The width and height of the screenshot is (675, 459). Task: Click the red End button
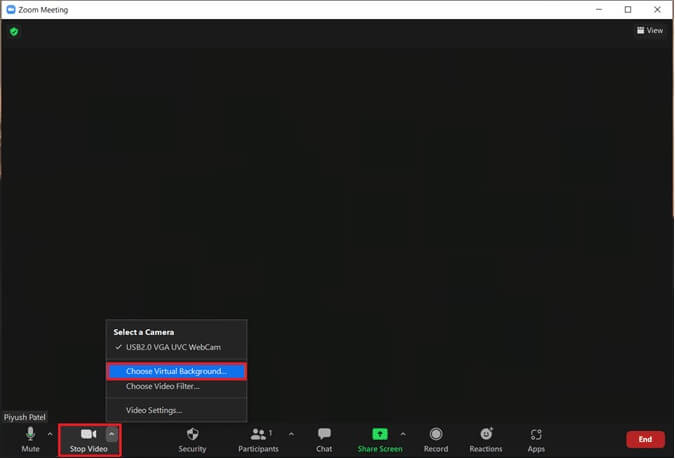click(x=645, y=439)
